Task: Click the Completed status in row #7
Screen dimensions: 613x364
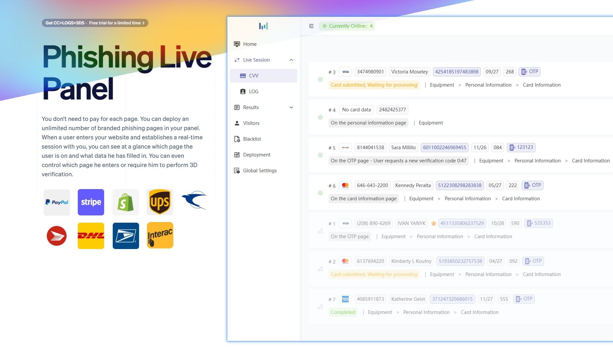Action: (x=343, y=312)
